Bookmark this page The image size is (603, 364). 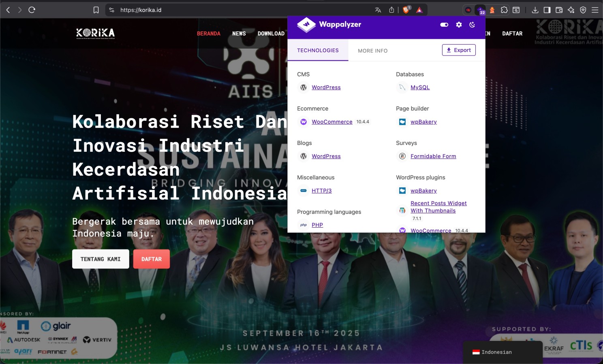coord(96,10)
